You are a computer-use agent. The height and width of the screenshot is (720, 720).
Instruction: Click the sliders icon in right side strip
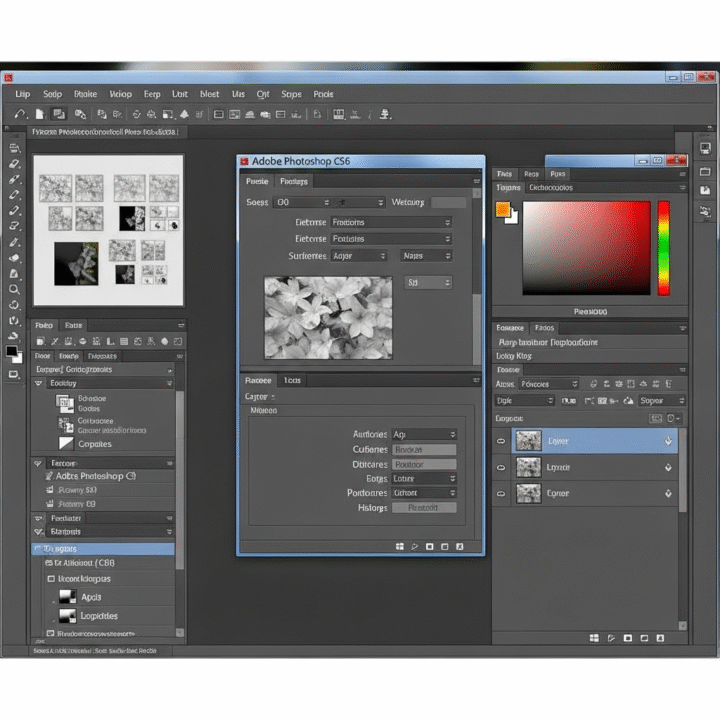pyautogui.click(x=705, y=211)
